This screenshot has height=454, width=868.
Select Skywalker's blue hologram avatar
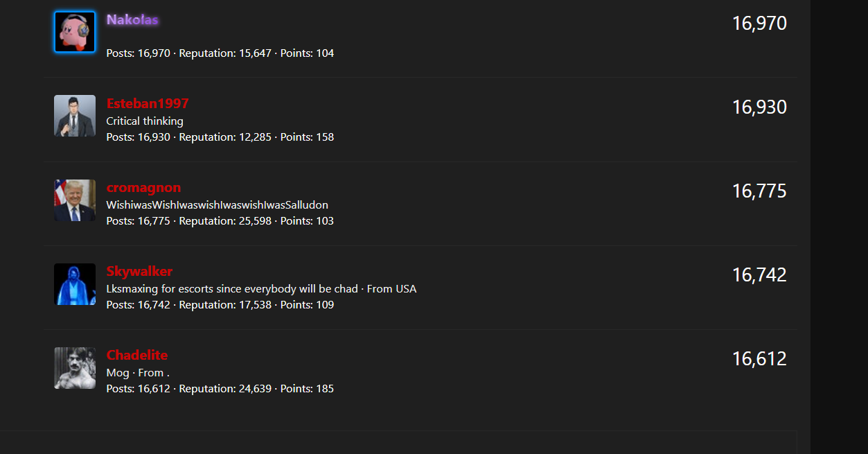click(75, 284)
